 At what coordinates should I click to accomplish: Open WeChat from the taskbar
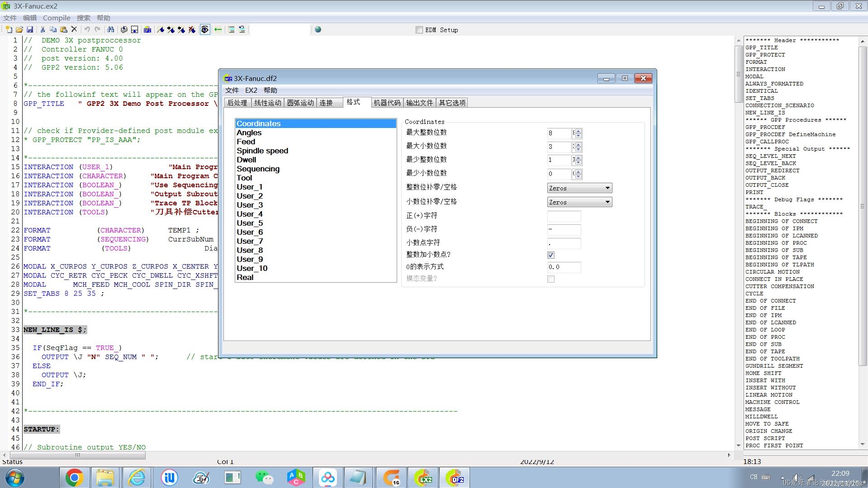coord(264,478)
